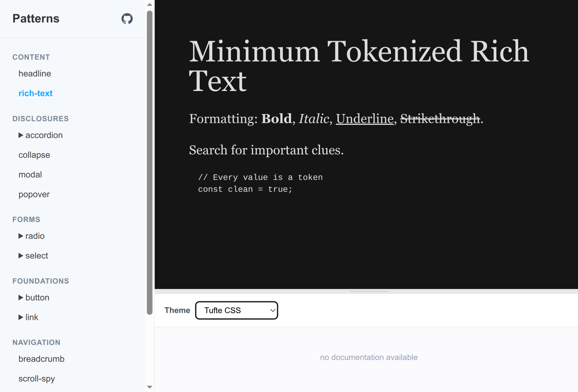Expand the button foundations group
This screenshot has width=578, height=392.
click(34, 297)
